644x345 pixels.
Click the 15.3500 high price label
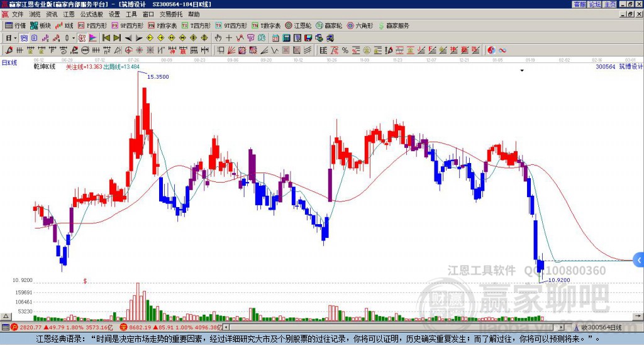click(x=158, y=77)
